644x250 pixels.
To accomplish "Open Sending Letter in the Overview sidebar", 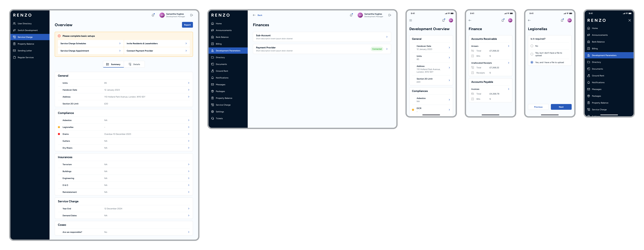I will pyautogui.click(x=25, y=51).
